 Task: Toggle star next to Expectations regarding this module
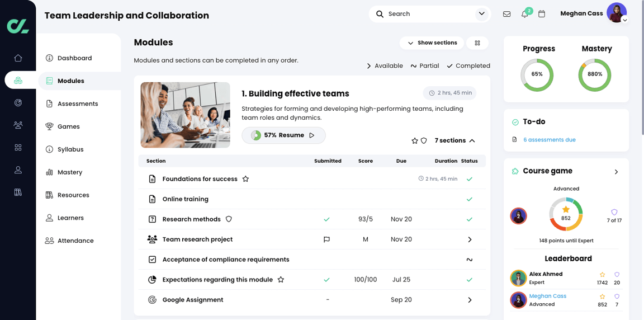pyautogui.click(x=281, y=279)
